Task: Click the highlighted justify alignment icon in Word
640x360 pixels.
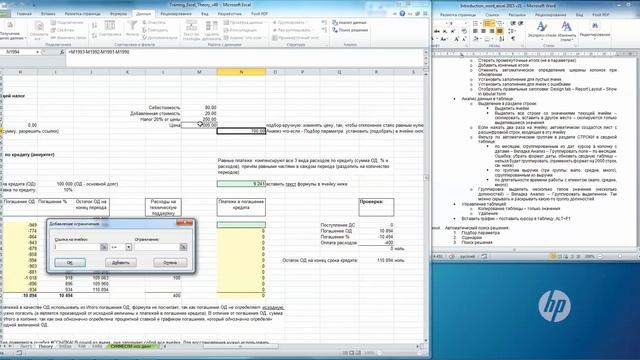Action: pos(499,31)
